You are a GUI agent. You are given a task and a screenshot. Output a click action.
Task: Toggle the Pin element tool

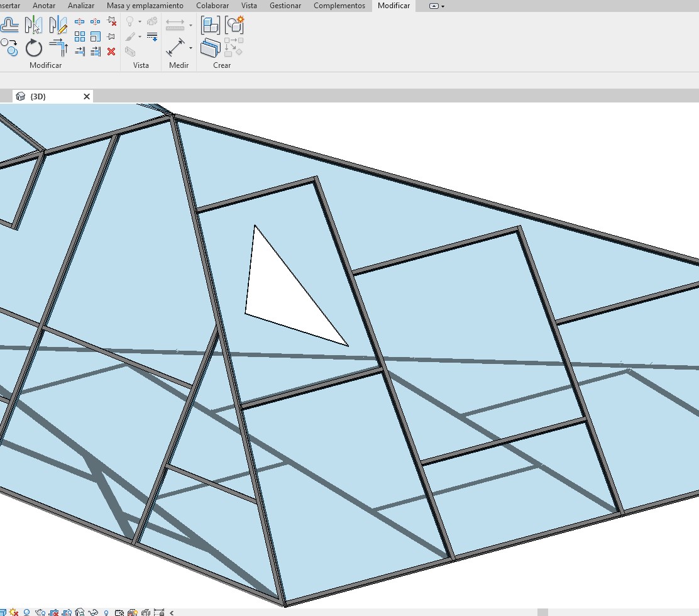tap(111, 37)
